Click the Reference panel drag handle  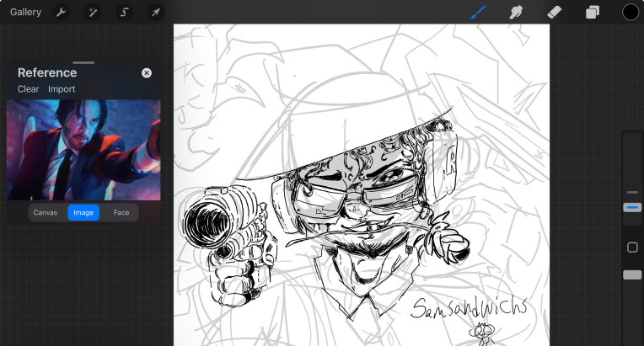[x=83, y=63]
